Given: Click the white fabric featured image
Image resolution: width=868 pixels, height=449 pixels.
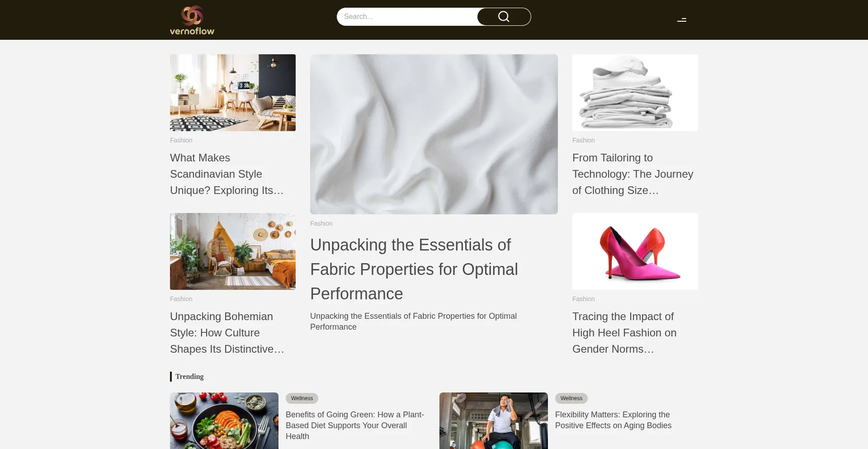Looking at the screenshot, I should (434, 134).
